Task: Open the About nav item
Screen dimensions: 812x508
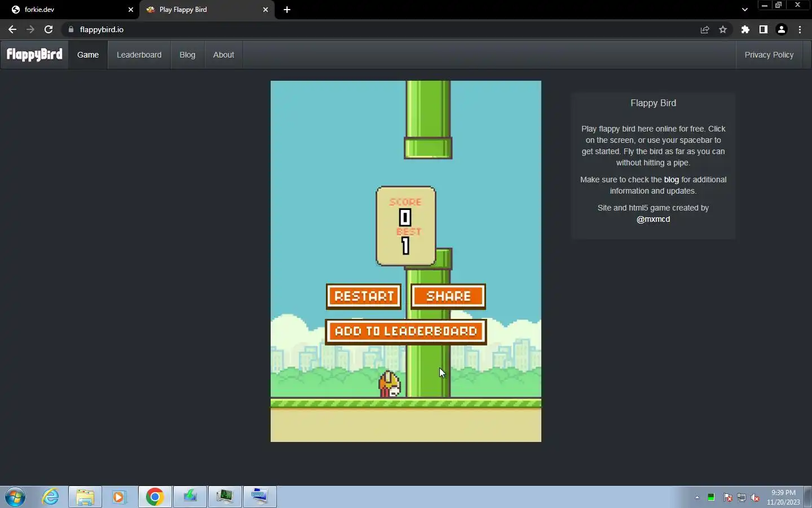Action: point(223,55)
